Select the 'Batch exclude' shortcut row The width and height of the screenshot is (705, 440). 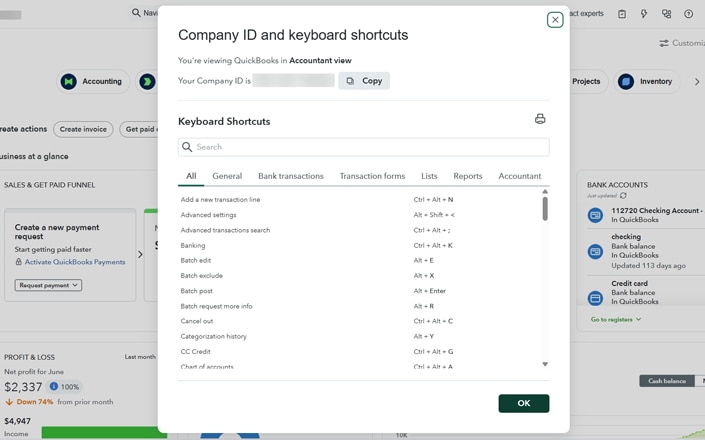360,276
